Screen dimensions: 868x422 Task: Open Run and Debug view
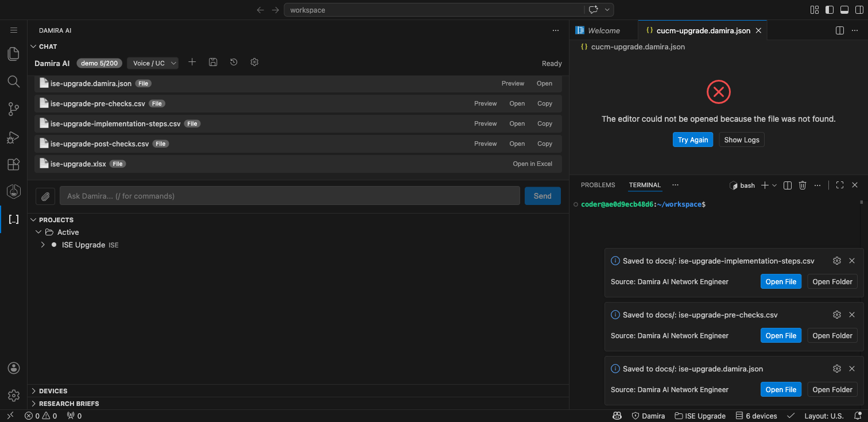(x=13, y=137)
